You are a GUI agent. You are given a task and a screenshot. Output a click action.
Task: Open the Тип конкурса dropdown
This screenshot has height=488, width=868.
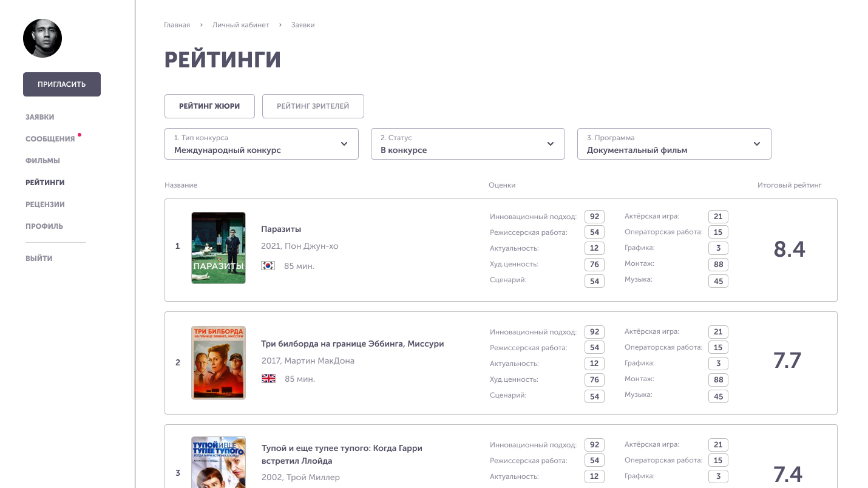(x=262, y=144)
